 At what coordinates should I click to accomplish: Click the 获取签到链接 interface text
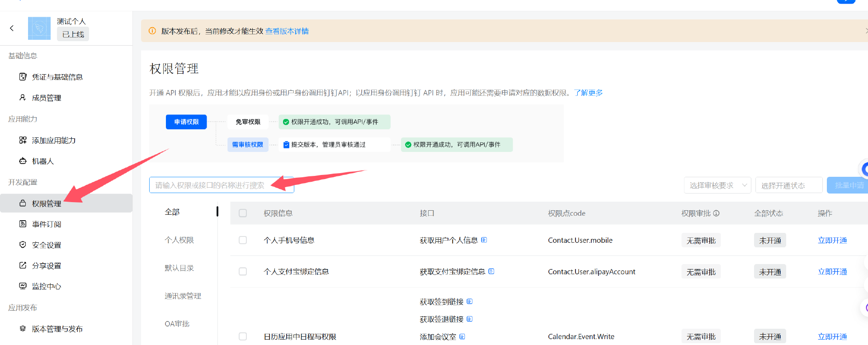442,302
